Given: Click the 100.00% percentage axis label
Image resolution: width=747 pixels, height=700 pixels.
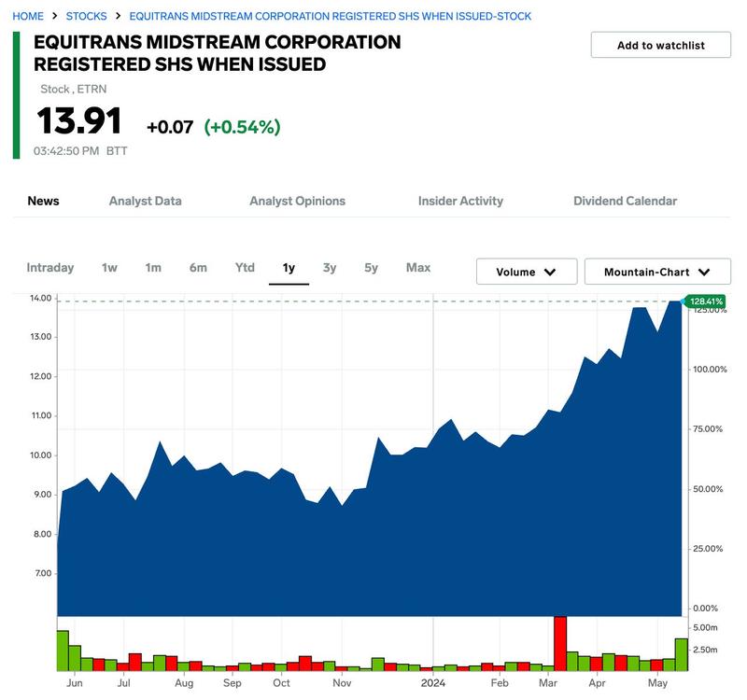Looking at the screenshot, I should point(710,370).
